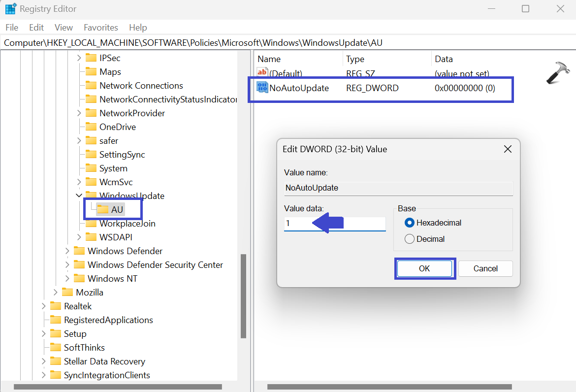Click the Registry Editor app icon in title bar
This screenshot has width=576, height=392.
11,9
